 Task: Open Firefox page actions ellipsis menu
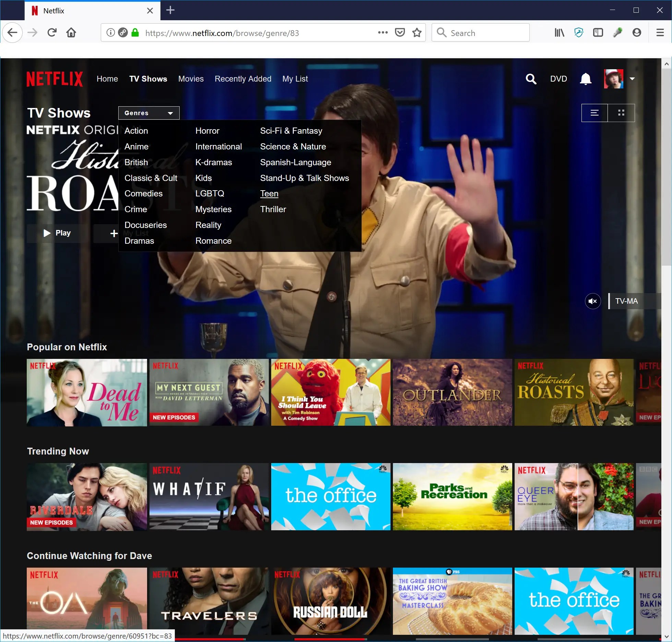click(383, 33)
